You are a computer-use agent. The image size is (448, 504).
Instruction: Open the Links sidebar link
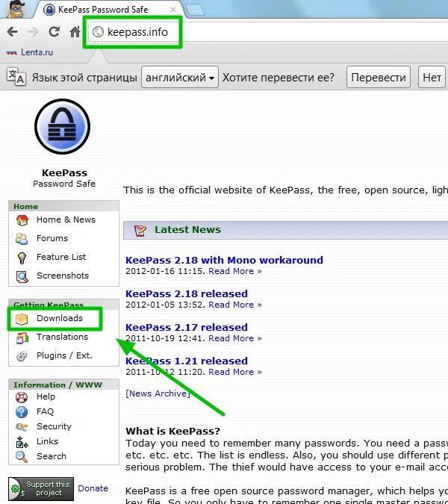[x=47, y=441]
